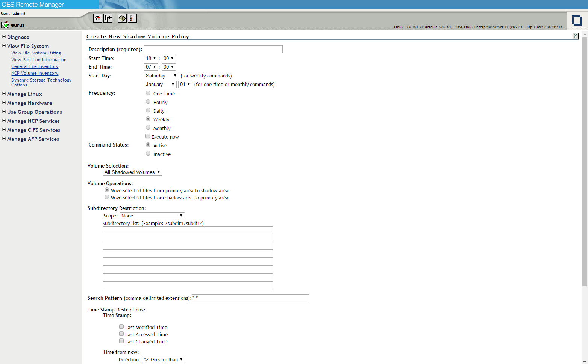Open the health warning diamond icon

122,18
